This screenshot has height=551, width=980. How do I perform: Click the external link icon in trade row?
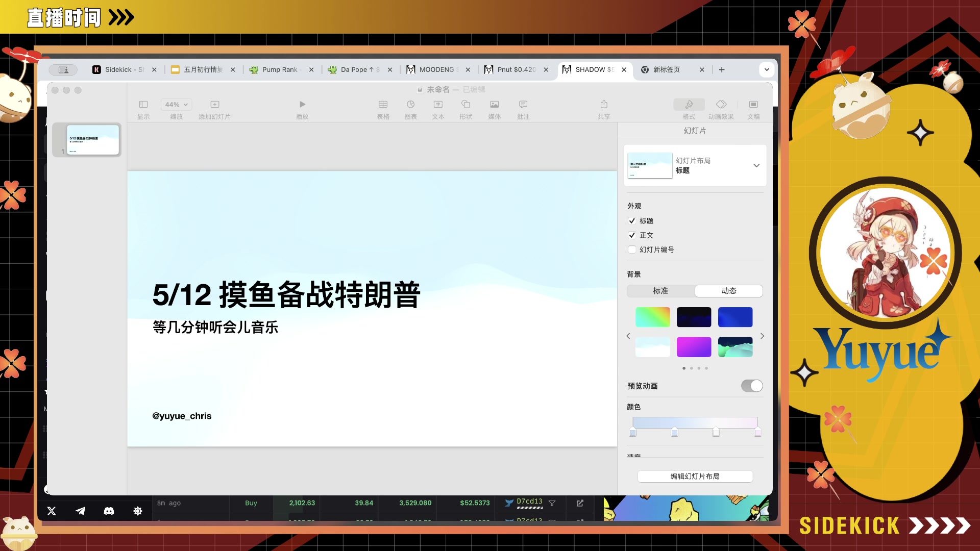click(580, 503)
